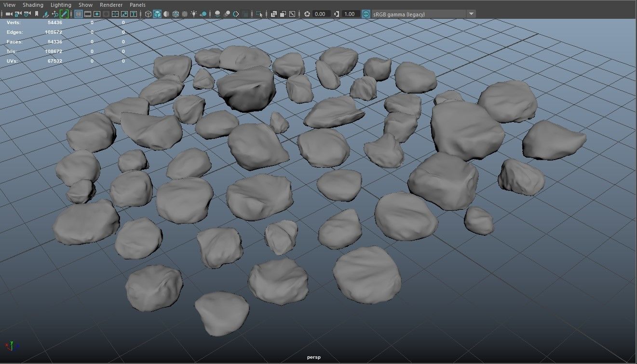Click the color space dropdown arrow
The image size is (637, 364).
pyautogui.click(x=471, y=14)
